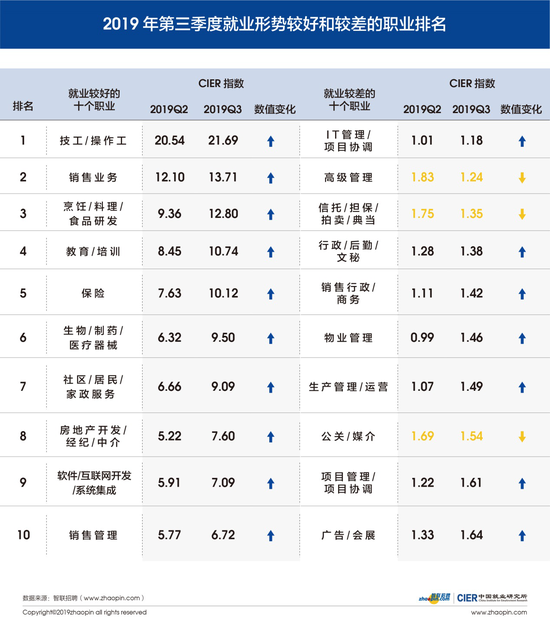Select the 销售行政/商务 cell
This screenshot has height=630, width=550.
[348, 293]
